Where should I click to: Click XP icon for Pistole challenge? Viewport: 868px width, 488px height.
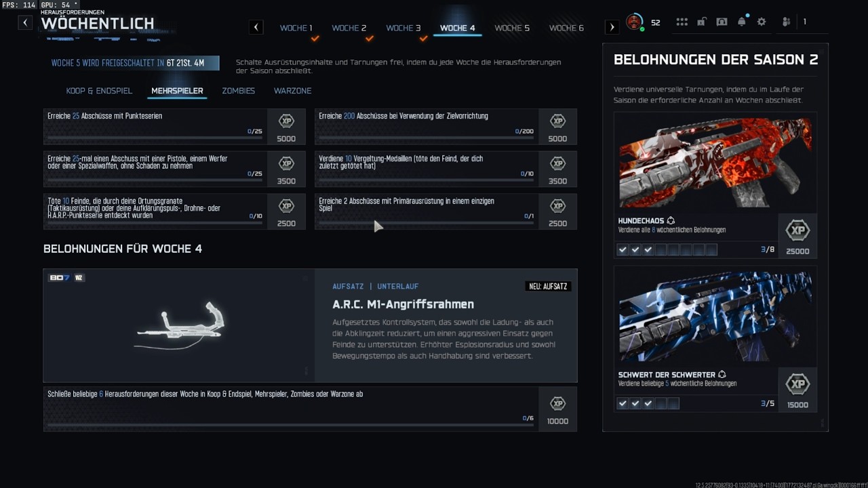(x=286, y=163)
